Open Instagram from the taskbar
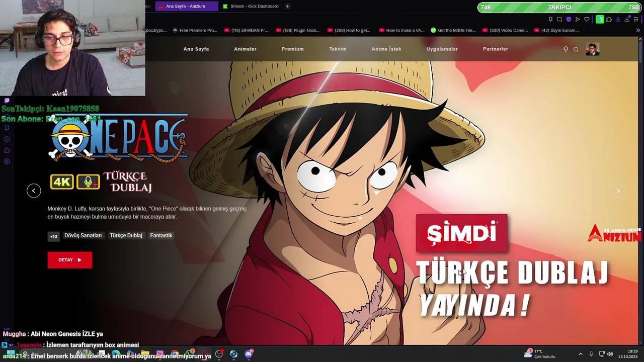 point(160,354)
